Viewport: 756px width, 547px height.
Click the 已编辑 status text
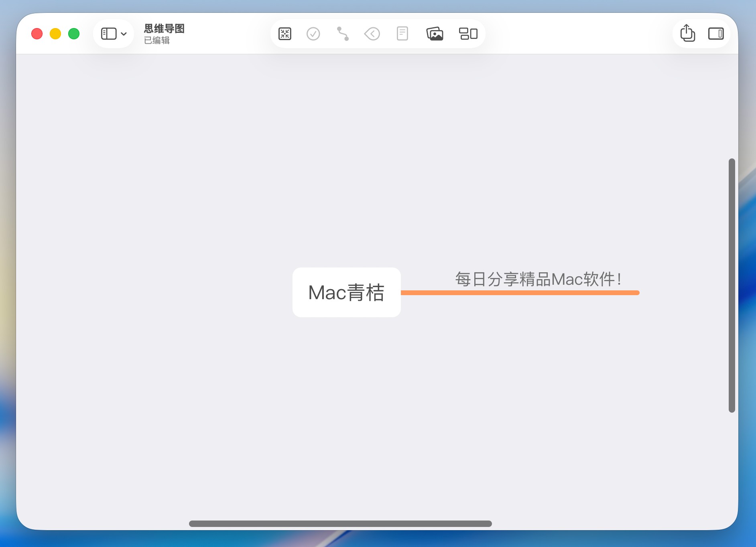click(x=157, y=41)
